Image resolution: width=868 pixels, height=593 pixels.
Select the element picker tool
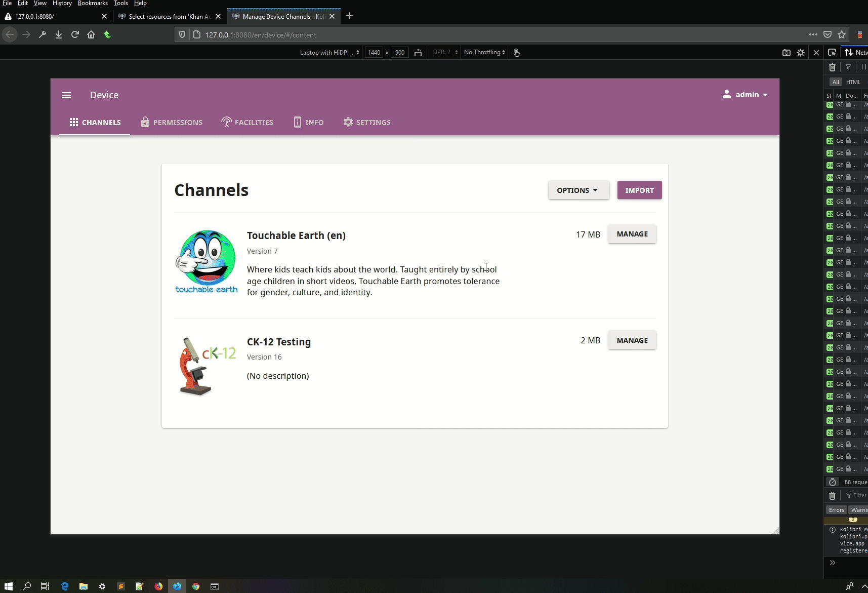point(832,52)
